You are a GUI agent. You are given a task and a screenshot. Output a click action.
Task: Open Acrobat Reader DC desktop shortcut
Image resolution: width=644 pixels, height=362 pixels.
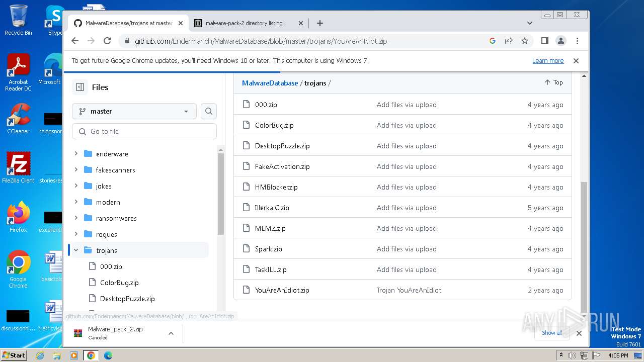18,72
